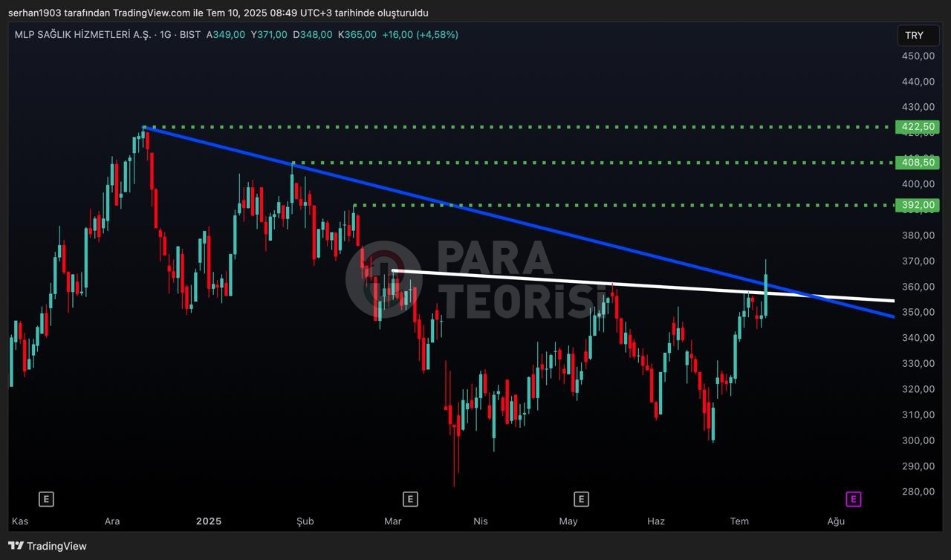
Task: Click the Ara month label on time axis
Action: 112,521
